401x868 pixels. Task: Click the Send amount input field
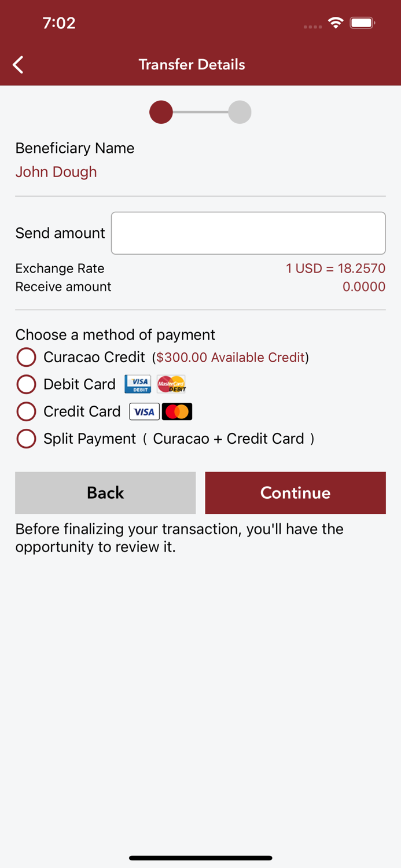pos(248,233)
